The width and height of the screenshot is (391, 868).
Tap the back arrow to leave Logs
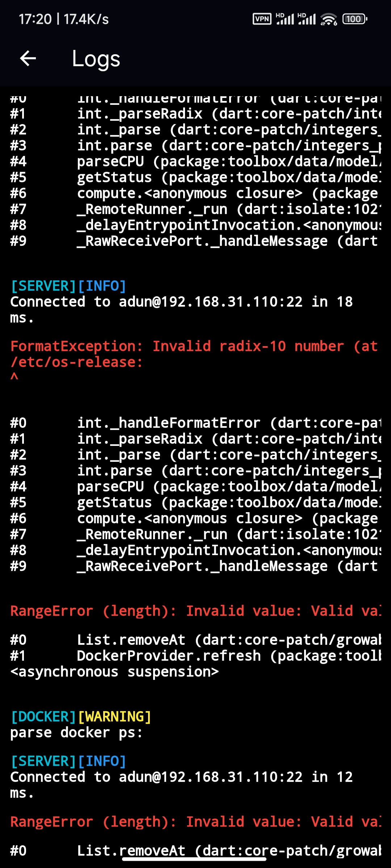click(28, 59)
